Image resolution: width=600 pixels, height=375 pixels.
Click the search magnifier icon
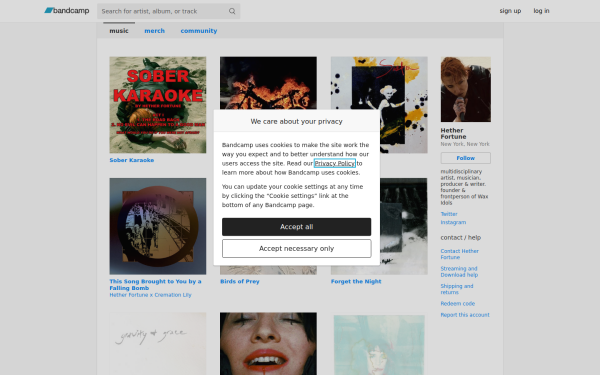coord(232,11)
